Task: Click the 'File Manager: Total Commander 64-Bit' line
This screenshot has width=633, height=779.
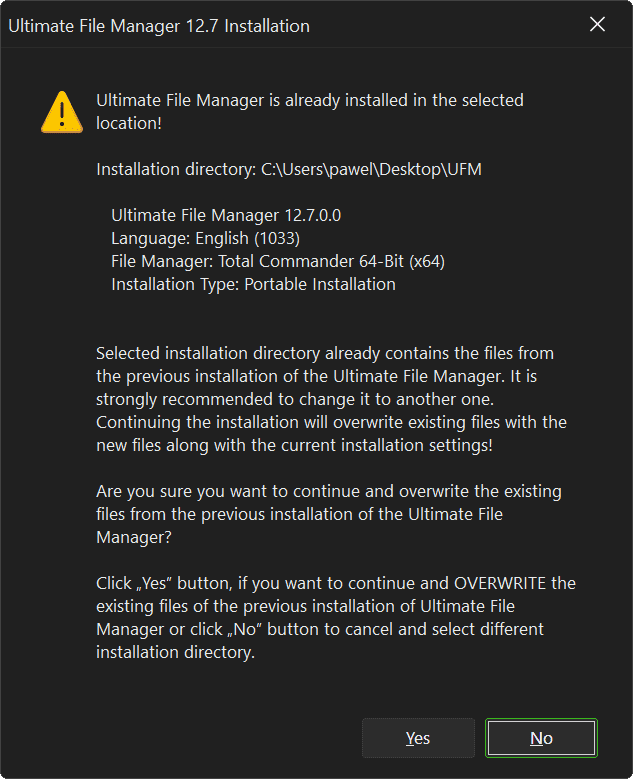Action: tap(277, 261)
